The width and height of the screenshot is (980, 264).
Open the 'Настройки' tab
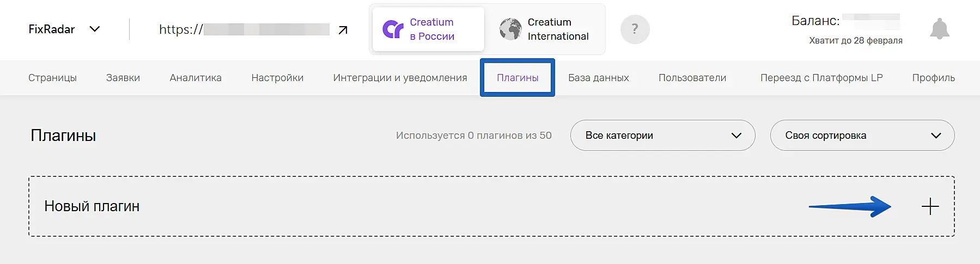click(277, 78)
